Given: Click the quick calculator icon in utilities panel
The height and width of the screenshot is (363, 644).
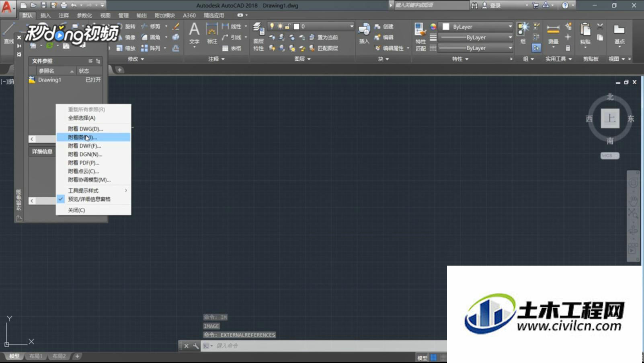Looking at the screenshot, I should [x=568, y=48].
